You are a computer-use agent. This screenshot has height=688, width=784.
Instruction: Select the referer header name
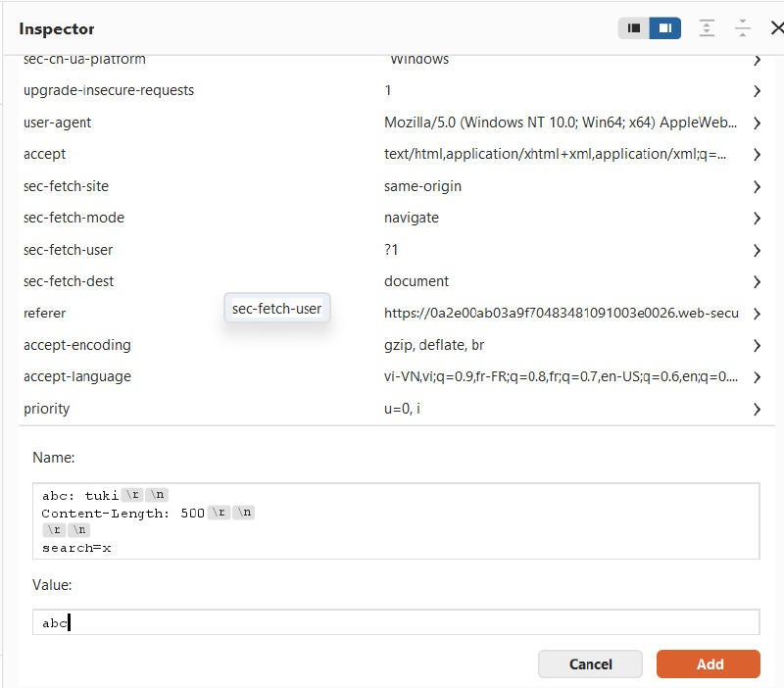tap(44, 313)
